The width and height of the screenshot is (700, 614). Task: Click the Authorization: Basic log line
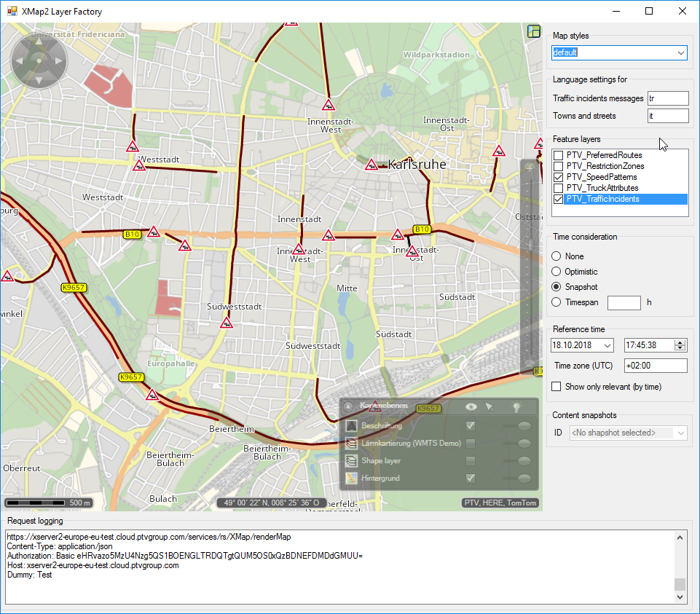185,556
